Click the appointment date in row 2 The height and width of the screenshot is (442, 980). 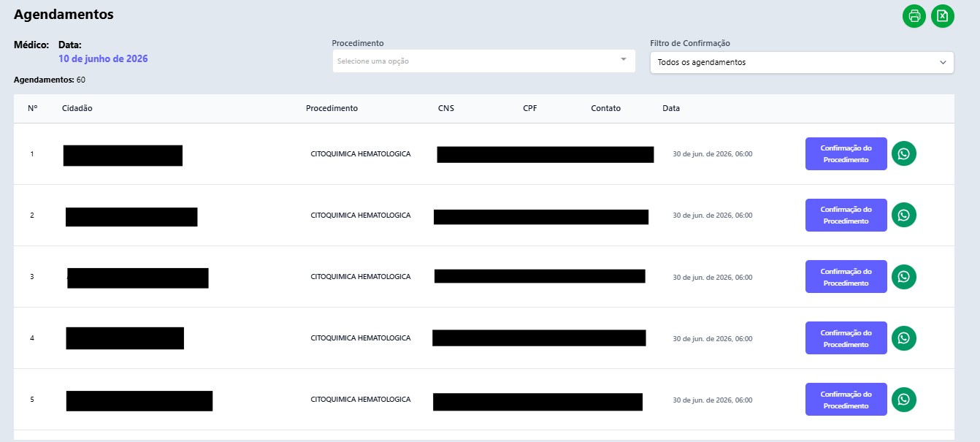pyautogui.click(x=712, y=216)
